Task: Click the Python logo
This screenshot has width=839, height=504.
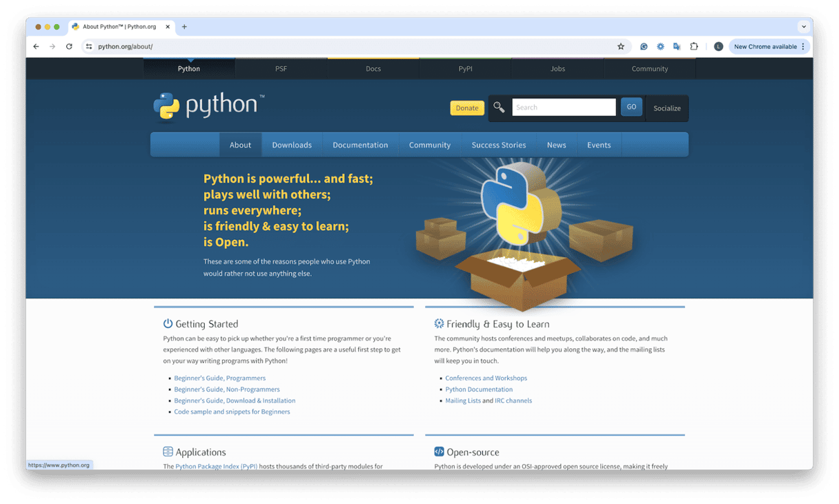Action: click(168, 105)
